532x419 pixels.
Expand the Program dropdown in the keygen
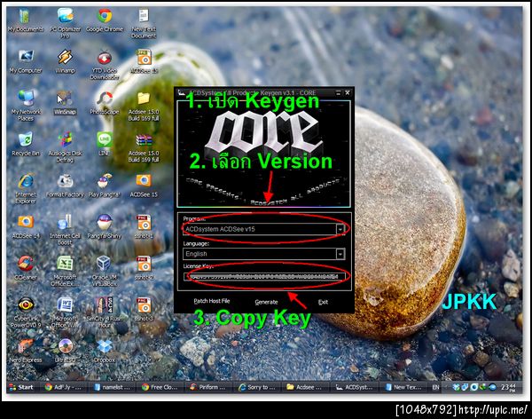340,229
